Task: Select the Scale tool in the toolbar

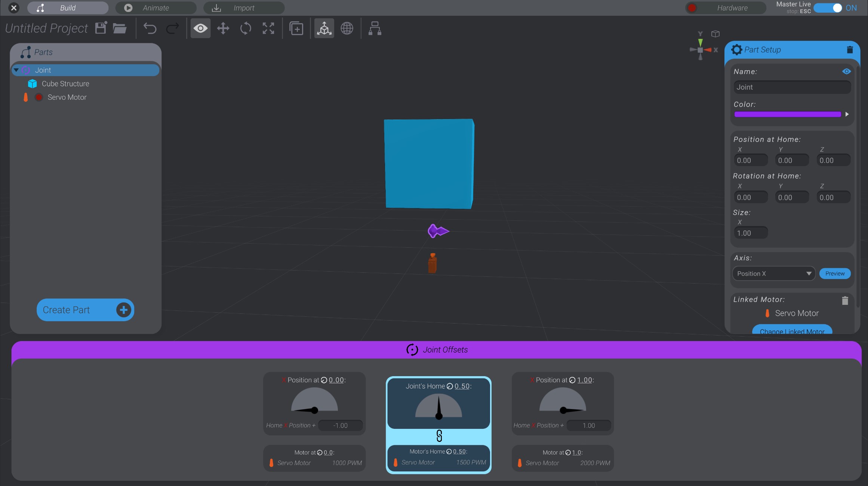Action: point(268,28)
